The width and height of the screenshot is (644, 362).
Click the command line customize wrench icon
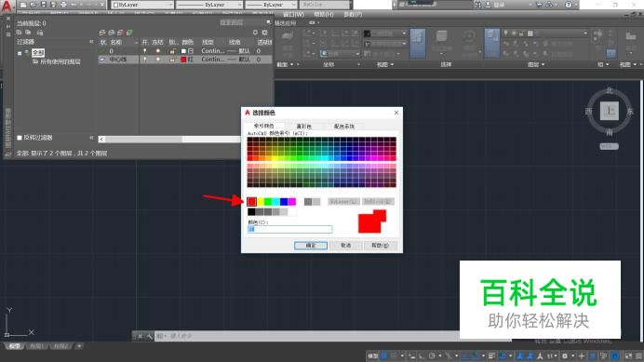click(x=149, y=336)
